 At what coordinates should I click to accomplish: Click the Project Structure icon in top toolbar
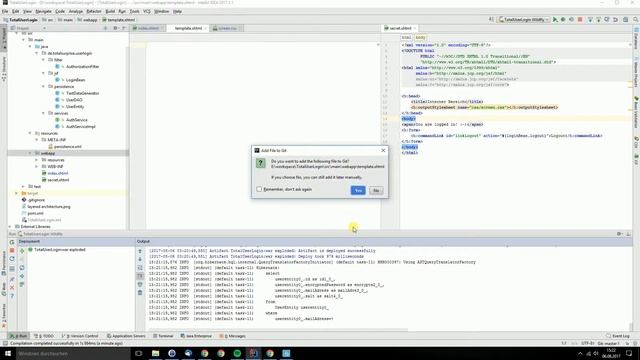(625, 20)
